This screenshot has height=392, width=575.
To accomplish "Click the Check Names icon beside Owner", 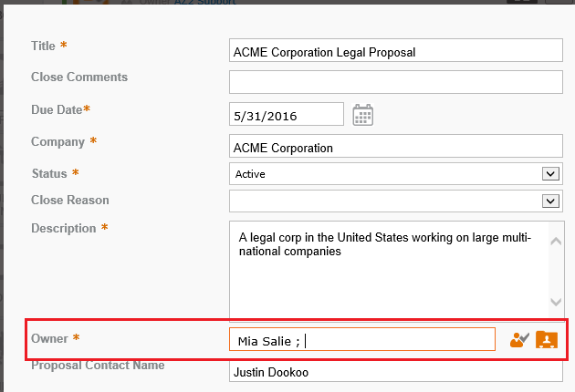I will tap(519, 340).
